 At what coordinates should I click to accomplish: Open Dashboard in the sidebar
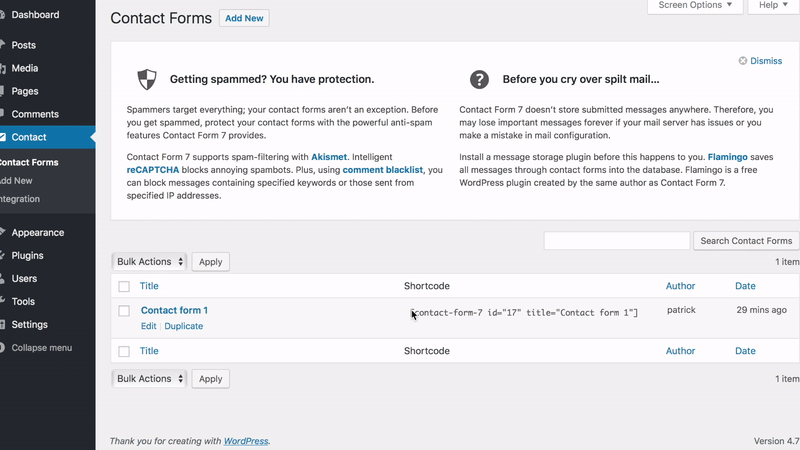(35, 15)
